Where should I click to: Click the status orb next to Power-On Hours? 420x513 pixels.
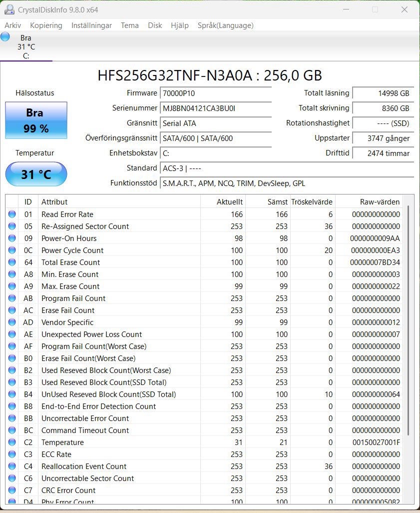coord(12,238)
